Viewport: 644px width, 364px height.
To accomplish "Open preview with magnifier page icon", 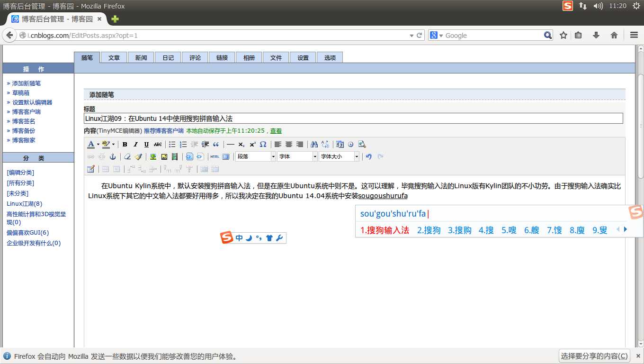I will [362, 145].
